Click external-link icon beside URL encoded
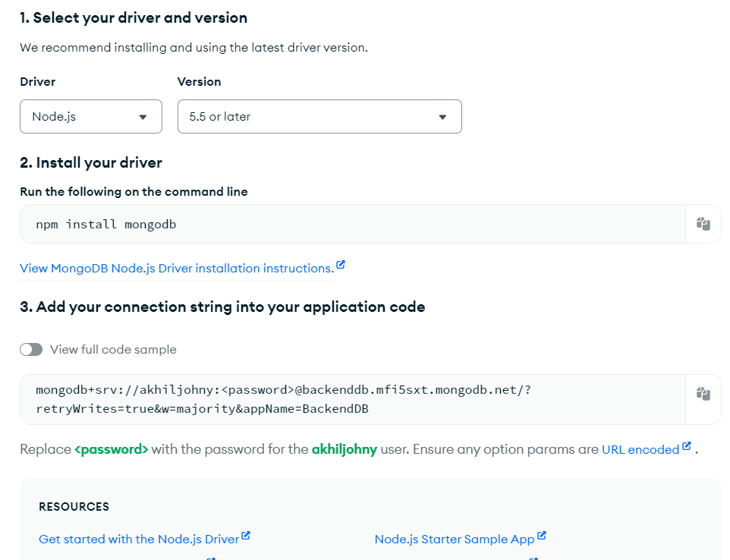 (687, 446)
